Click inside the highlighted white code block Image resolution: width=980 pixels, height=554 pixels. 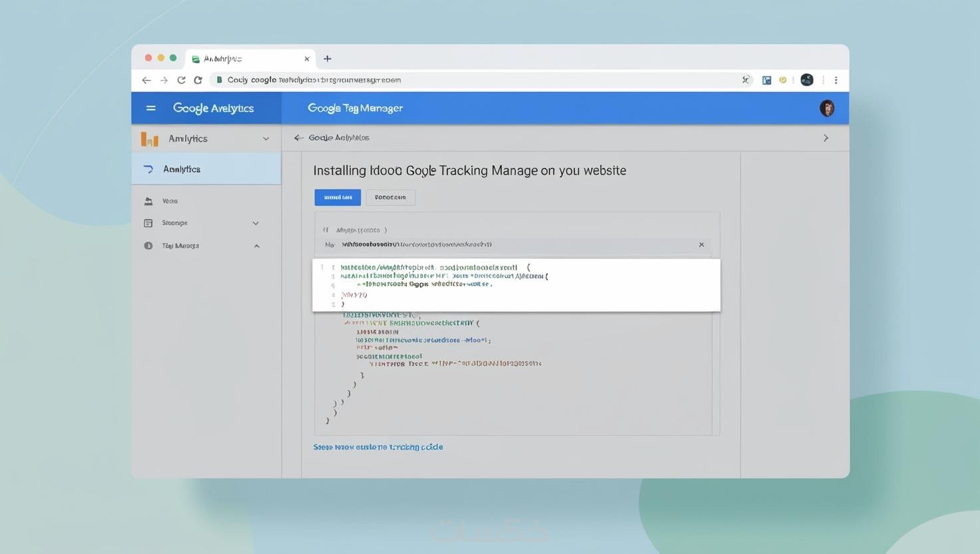(516, 285)
